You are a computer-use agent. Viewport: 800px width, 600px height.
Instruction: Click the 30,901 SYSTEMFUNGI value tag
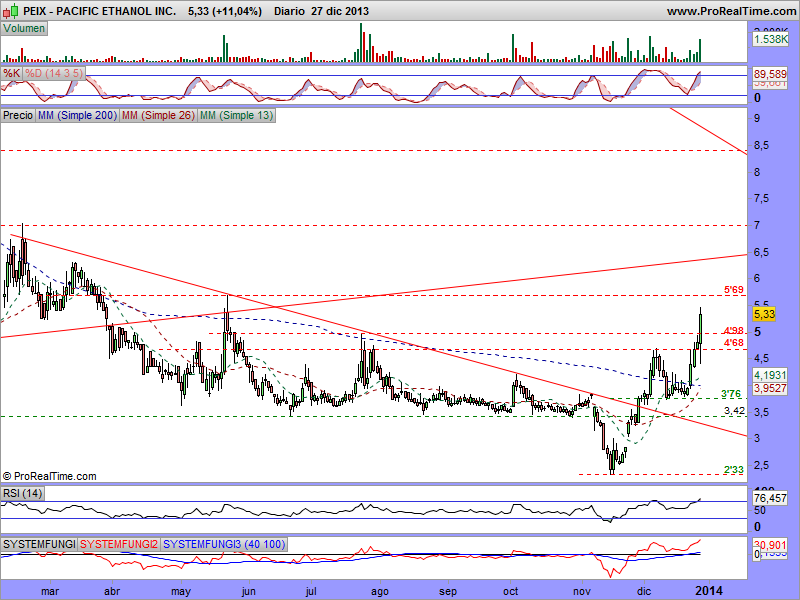770,545
